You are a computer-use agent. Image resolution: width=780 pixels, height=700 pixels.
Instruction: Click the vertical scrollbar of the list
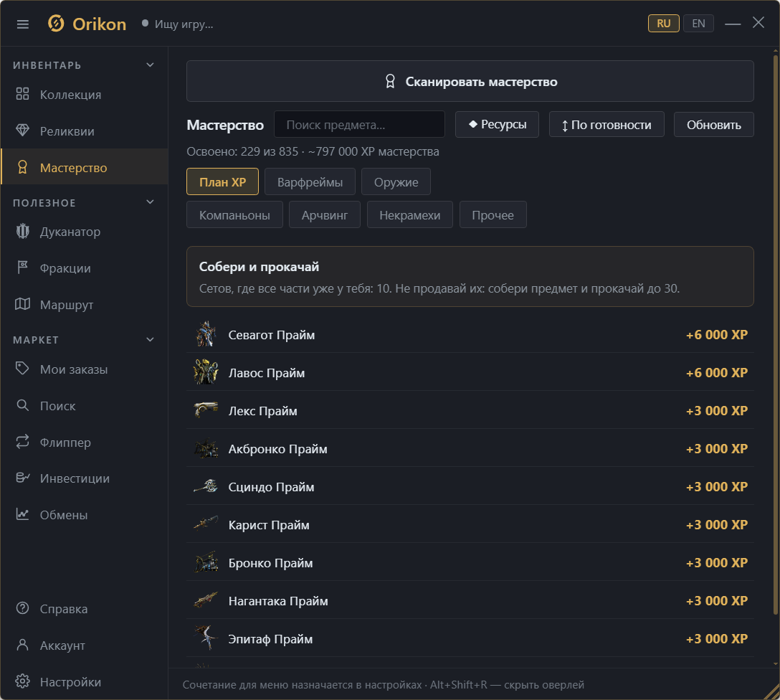[776, 334]
